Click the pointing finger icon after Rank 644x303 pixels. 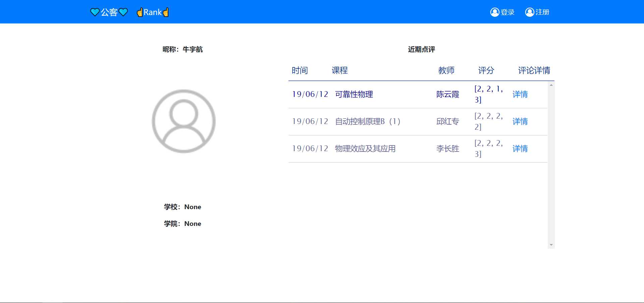(166, 12)
